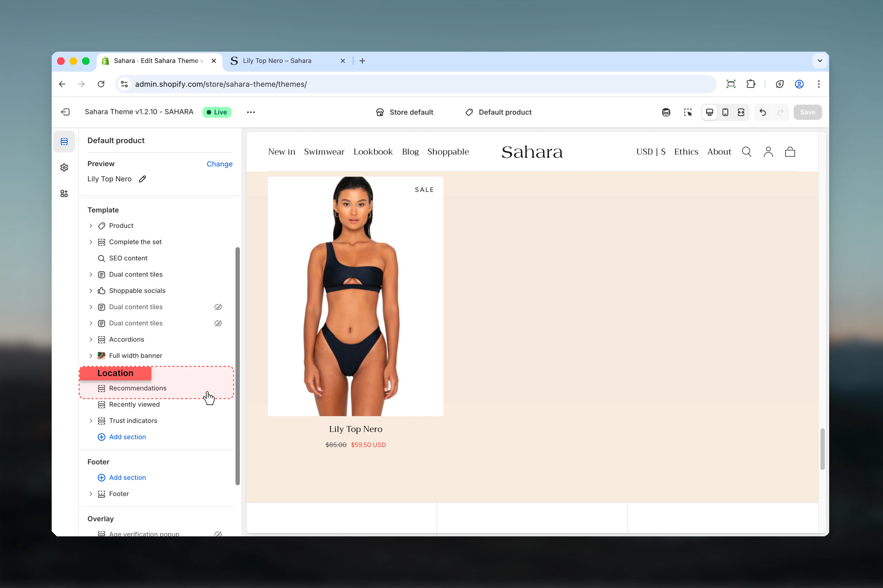
Task: Open the Swimwear storefront menu
Action: coord(324,152)
